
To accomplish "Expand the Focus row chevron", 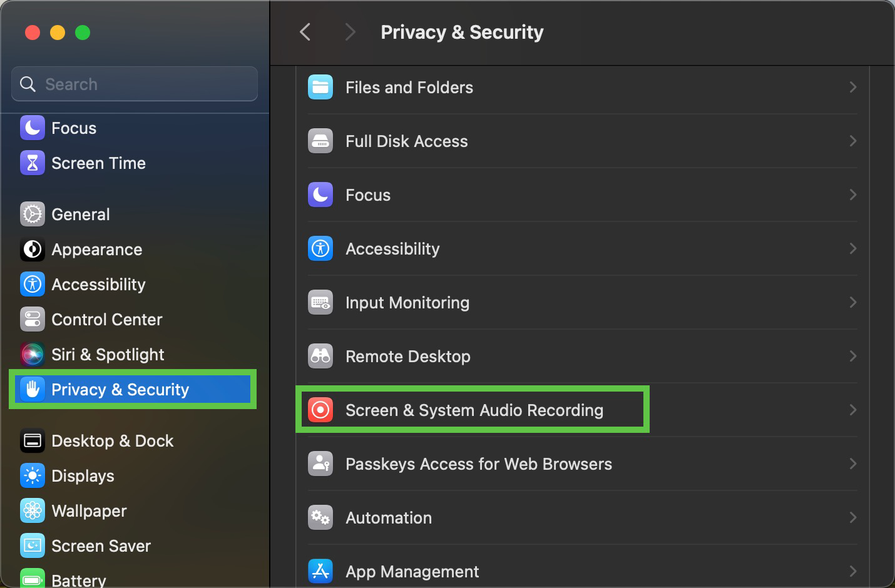I will tap(852, 195).
